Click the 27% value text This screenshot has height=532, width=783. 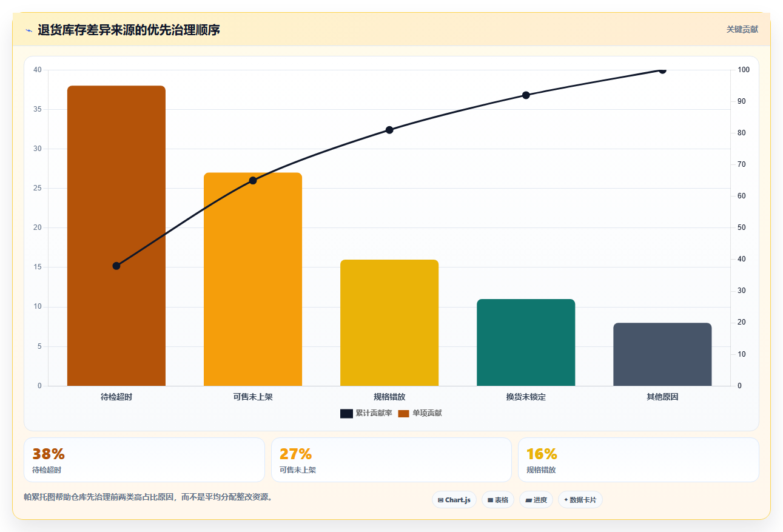(x=295, y=454)
